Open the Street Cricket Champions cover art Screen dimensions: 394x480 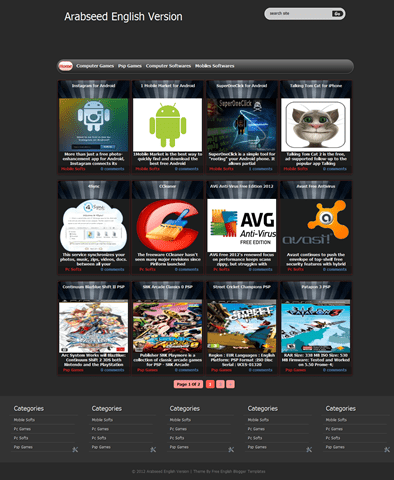tap(242, 326)
